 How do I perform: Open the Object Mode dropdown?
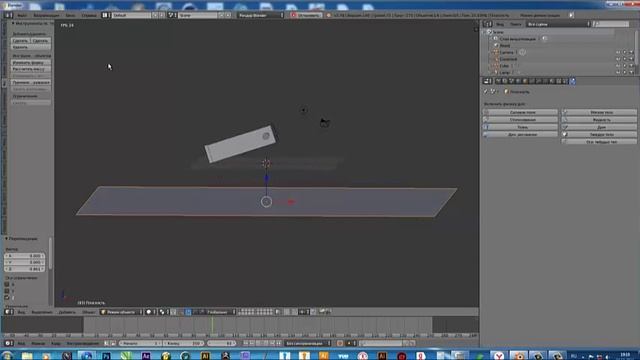[x=121, y=311]
